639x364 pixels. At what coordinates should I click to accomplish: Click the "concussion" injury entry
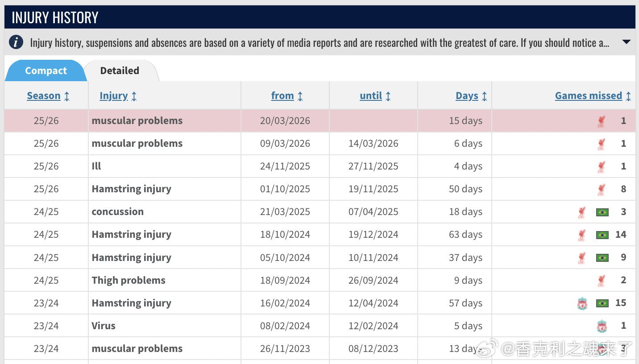pyautogui.click(x=118, y=212)
